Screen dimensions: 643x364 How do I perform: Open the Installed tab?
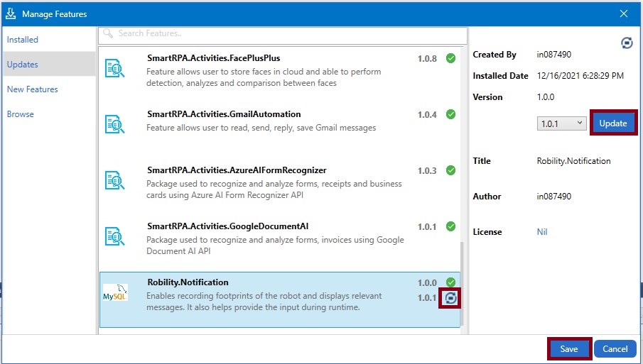[23, 40]
